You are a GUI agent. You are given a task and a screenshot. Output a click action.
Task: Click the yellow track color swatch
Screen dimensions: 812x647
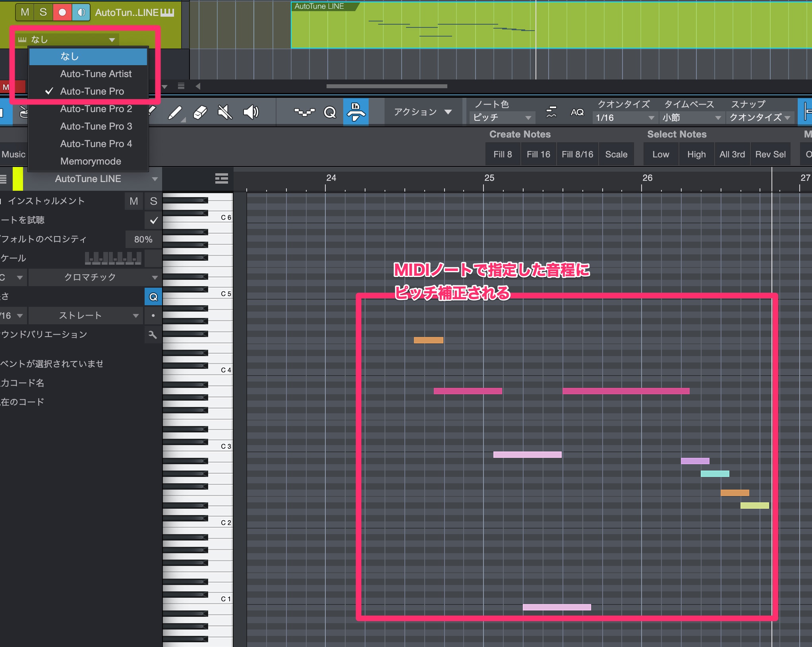18,179
